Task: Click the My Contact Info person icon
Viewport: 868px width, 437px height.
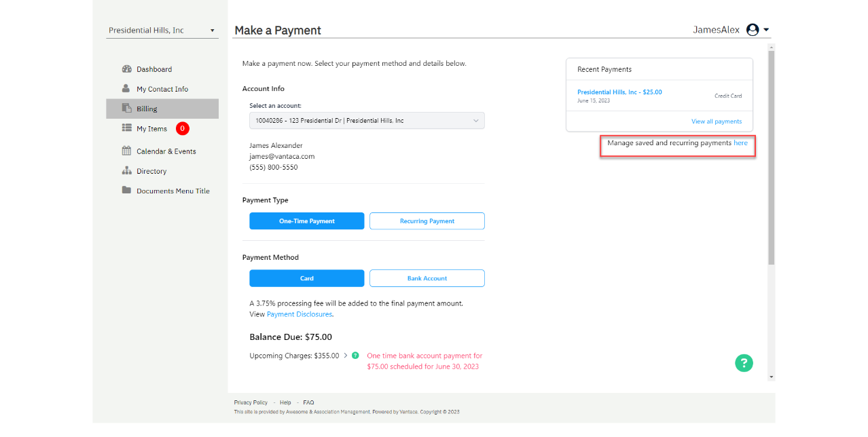Action: click(x=126, y=88)
